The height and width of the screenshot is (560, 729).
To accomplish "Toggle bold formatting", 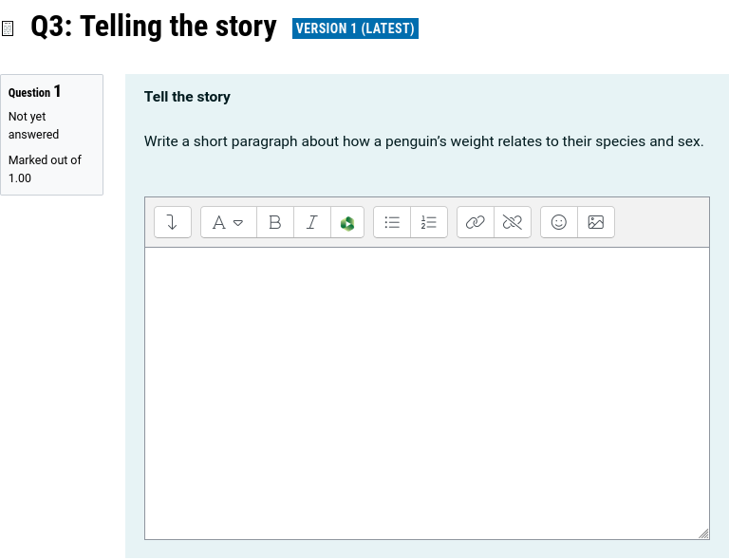I will point(275,222).
